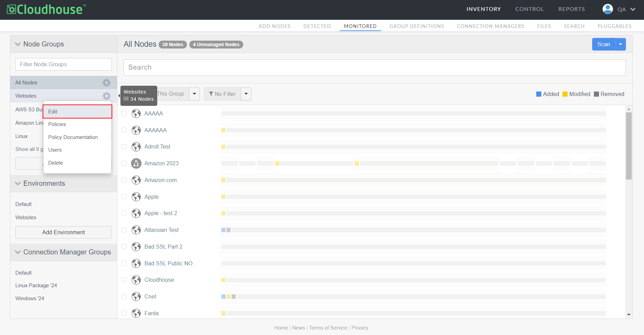This screenshot has width=644, height=335.
Task: Start a Scan with the Scan button
Action: click(x=604, y=44)
